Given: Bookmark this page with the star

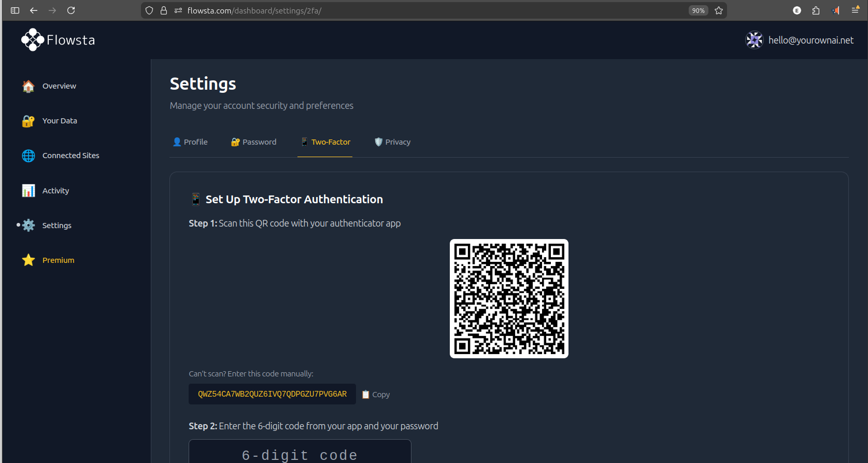Looking at the screenshot, I should [719, 10].
